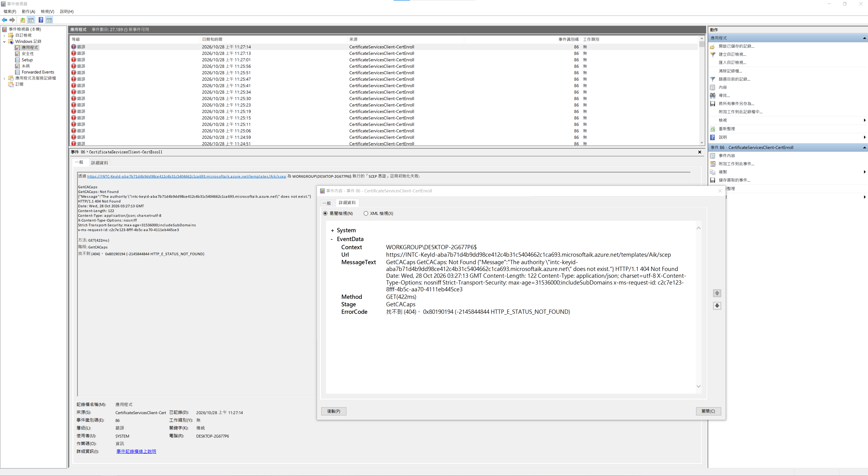Open the 檢視(V) menu
This screenshot has width=868, height=476.
[x=48, y=12]
